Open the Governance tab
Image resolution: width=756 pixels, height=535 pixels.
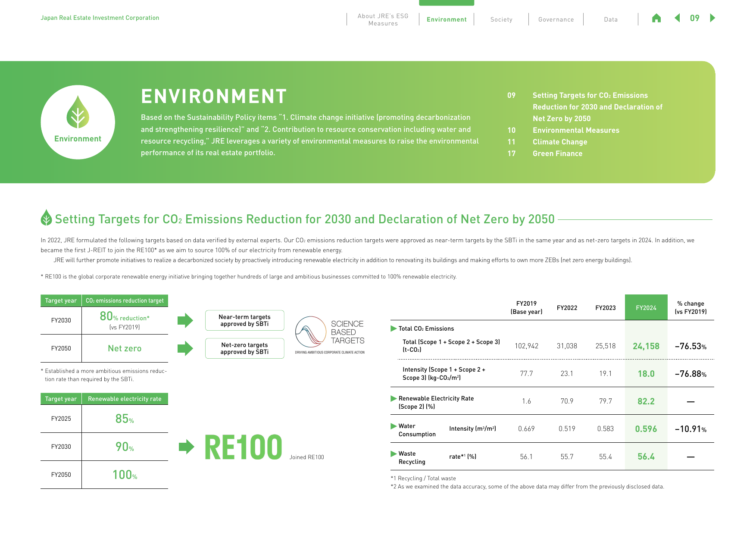coord(556,19)
